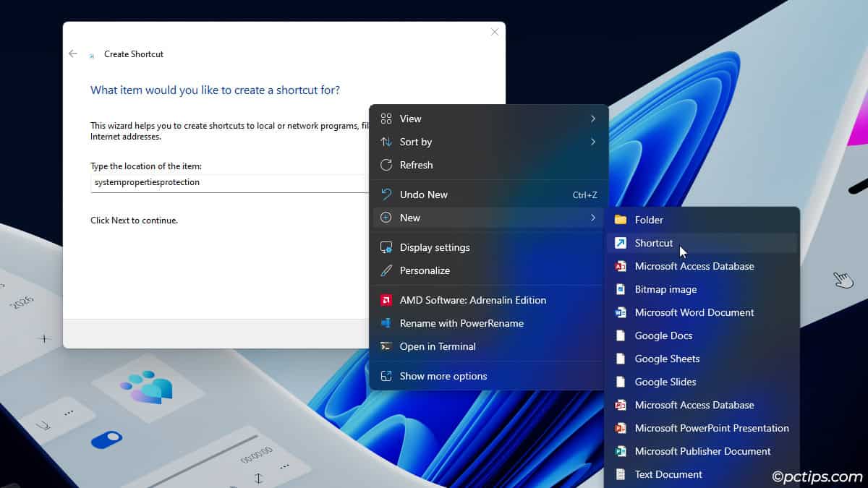Open AMD Software: Adrenalin Edition

[489, 300]
